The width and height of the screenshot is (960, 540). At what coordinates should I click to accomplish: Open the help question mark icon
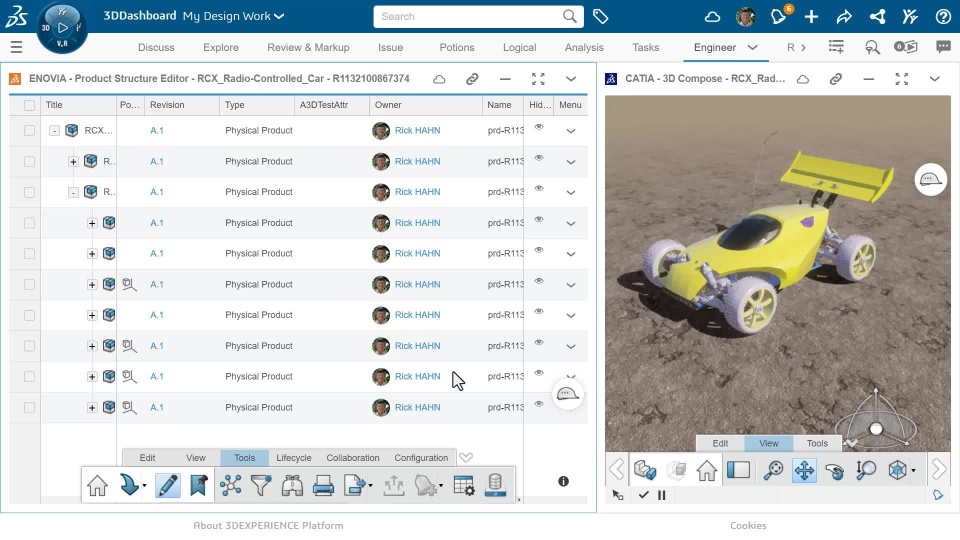[943, 17]
